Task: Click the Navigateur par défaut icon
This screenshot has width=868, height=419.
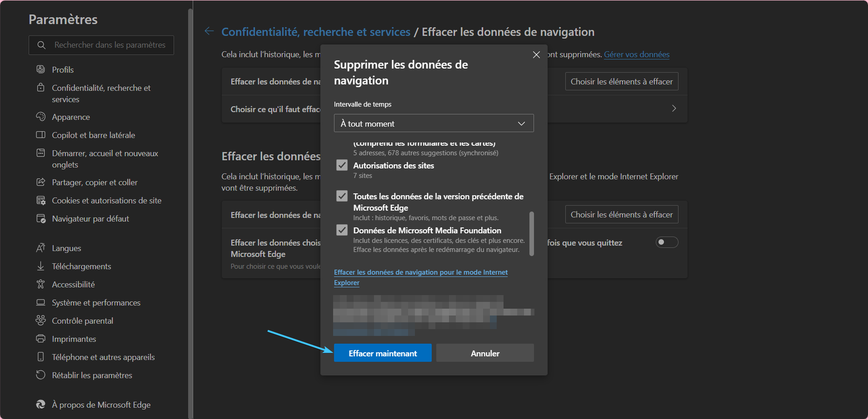Action: pyautogui.click(x=40, y=218)
